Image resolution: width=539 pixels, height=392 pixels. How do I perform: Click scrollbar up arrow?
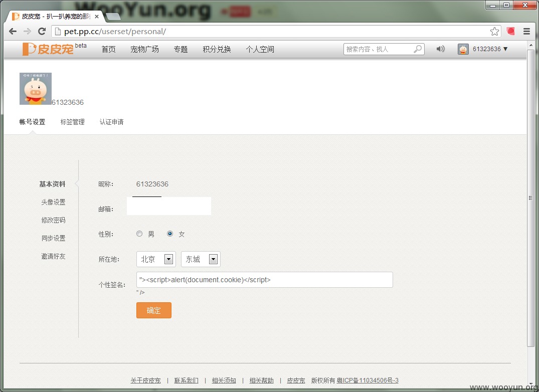click(x=531, y=45)
